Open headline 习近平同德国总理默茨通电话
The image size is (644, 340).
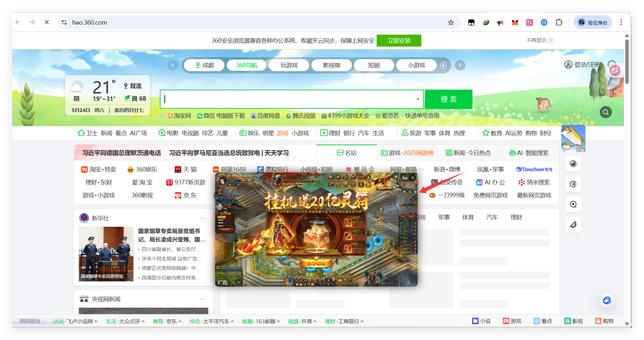coord(121,153)
